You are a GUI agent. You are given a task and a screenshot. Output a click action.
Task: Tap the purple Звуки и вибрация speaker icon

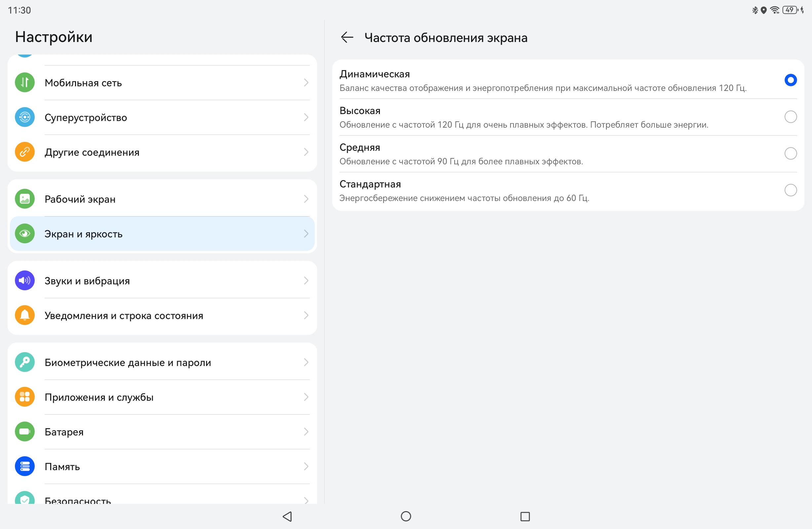pyautogui.click(x=24, y=281)
